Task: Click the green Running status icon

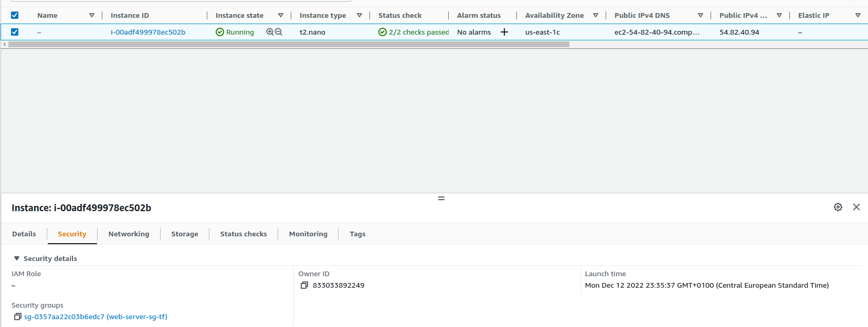Action: tap(220, 32)
